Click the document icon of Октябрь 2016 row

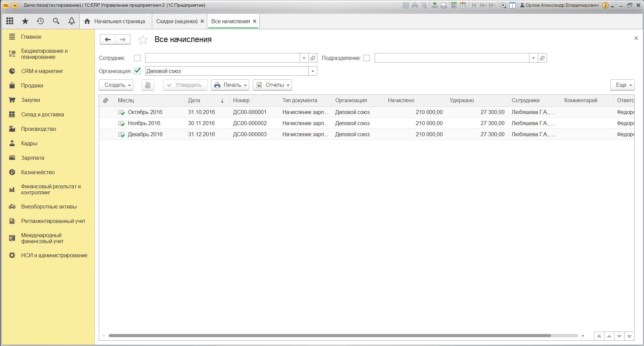121,112
